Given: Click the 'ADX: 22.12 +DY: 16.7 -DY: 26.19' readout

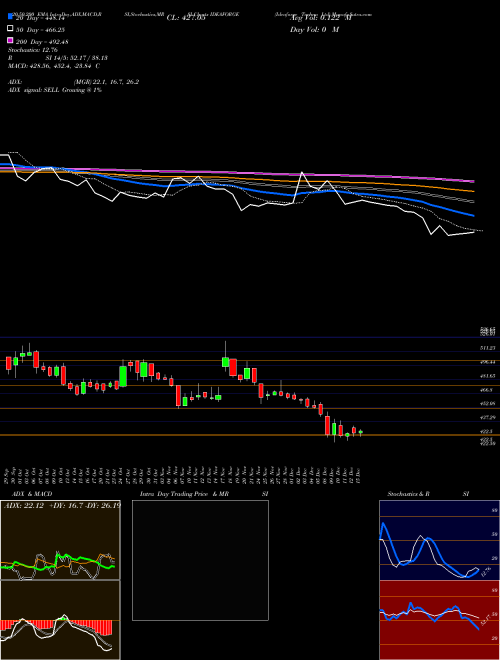Looking at the screenshot, I should point(62,505).
